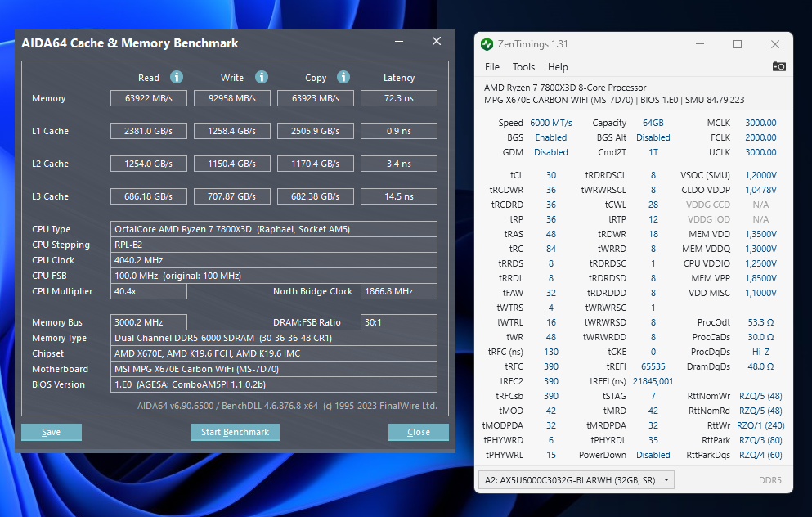Click the AMD Ryzen 7 7800X3D processor name
Screen dimensions: 812x517
tap(565, 88)
